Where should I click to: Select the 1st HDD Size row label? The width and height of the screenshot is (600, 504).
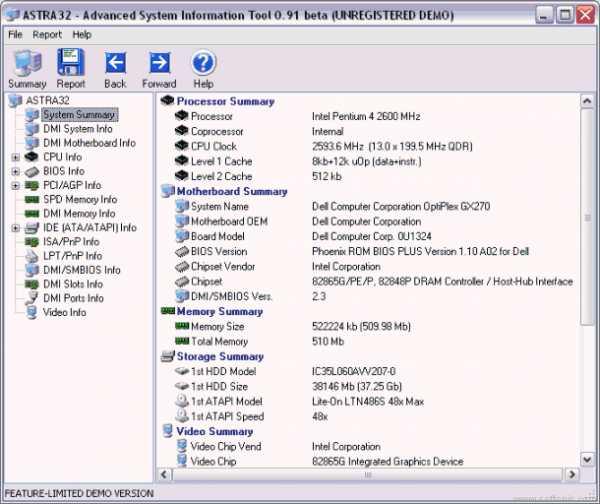[x=219, y=387]
